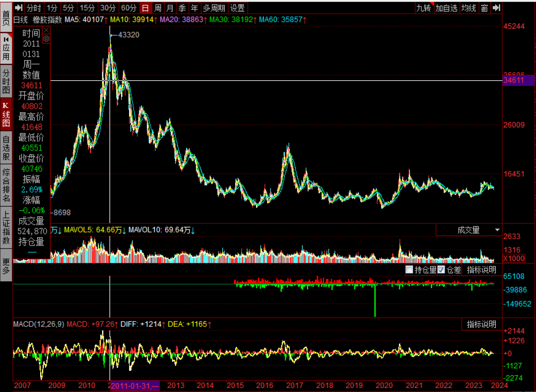Click the X1000 volume scale box
The width and height of the screenshot is (536, 392).
pos(513,259)
